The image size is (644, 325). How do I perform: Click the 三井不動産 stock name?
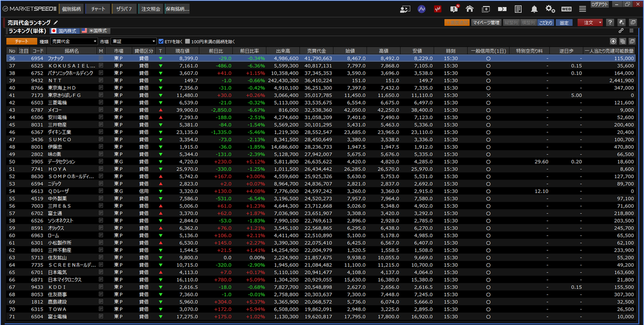click(60, 250)
